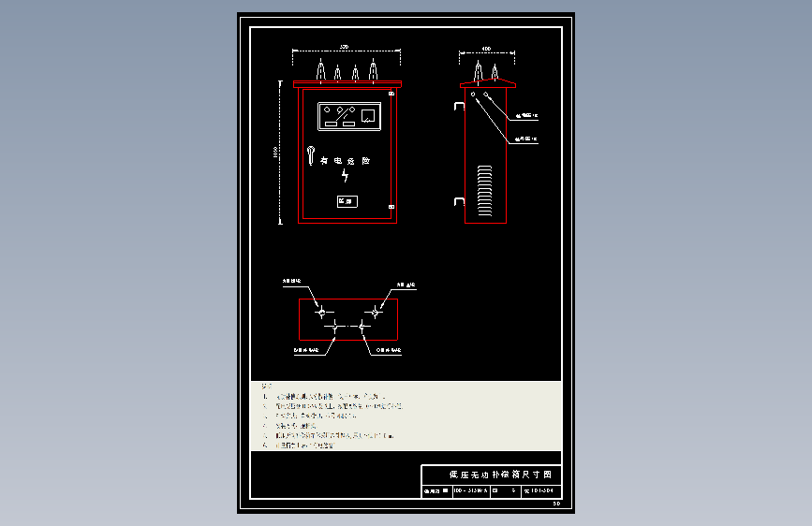Click the page number 50 below the frame
Viewport: 812px width, 526px height.
click(556, 504)
